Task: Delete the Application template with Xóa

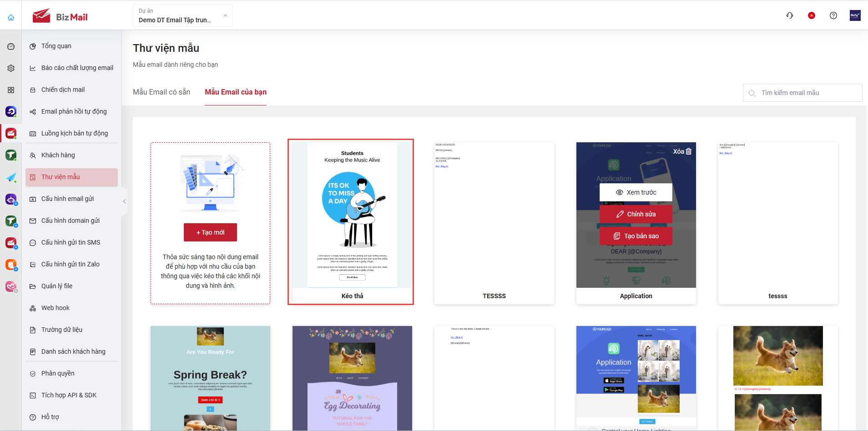Action: click(x=682, y=151)
